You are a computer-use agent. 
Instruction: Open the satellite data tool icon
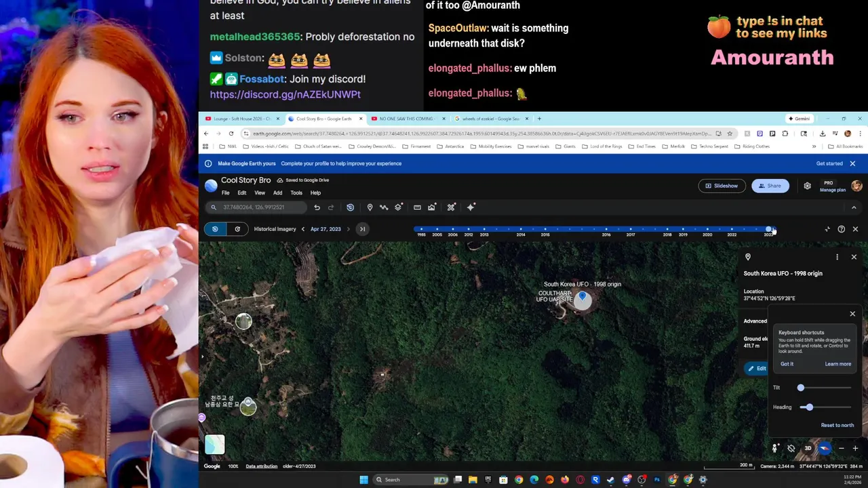(x=451, y=207)
